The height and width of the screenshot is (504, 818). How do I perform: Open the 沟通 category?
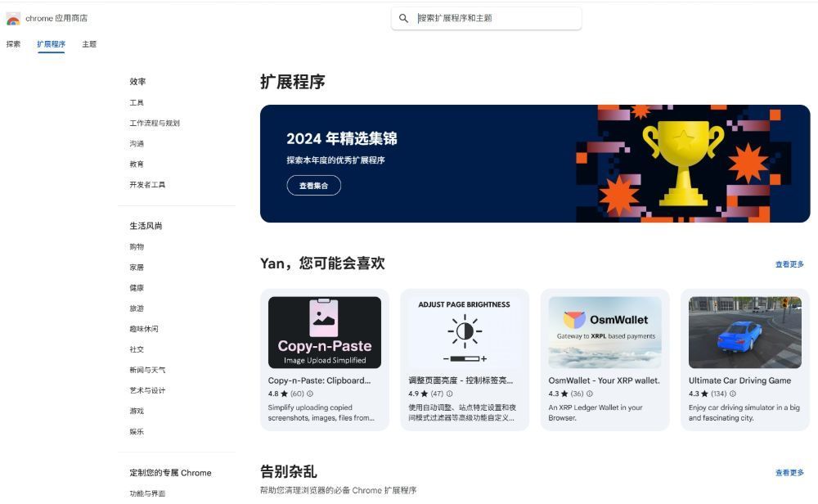coord(137,143)
